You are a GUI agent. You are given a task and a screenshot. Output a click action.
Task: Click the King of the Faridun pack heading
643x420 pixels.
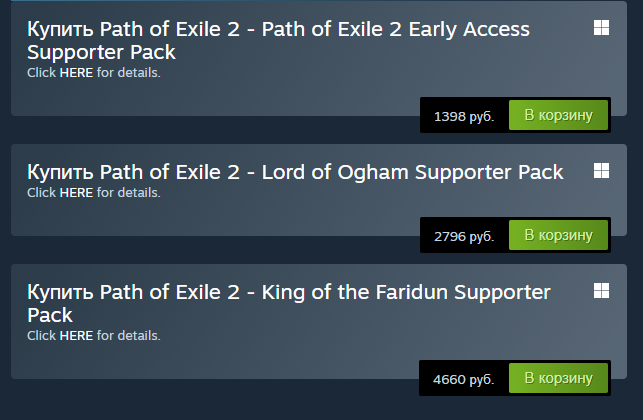[x=289, y=304]
